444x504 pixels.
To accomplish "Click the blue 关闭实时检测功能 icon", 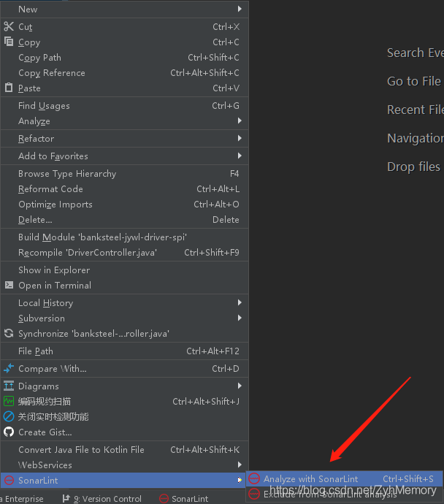I will coord(9,416).
